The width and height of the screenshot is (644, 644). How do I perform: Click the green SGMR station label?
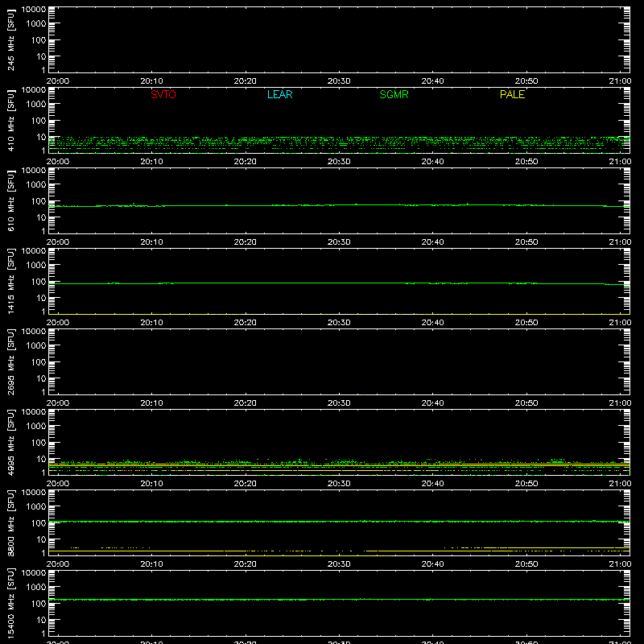[x=394, y=94]
